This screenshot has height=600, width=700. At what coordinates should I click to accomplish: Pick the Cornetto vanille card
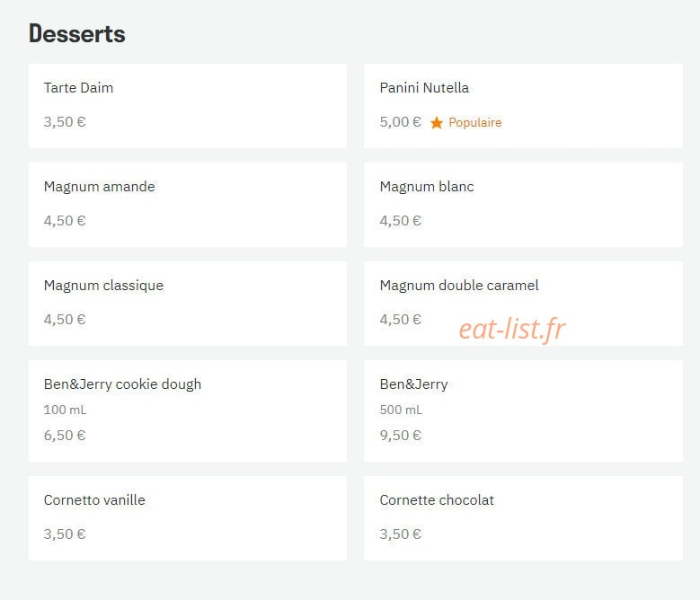188,518
